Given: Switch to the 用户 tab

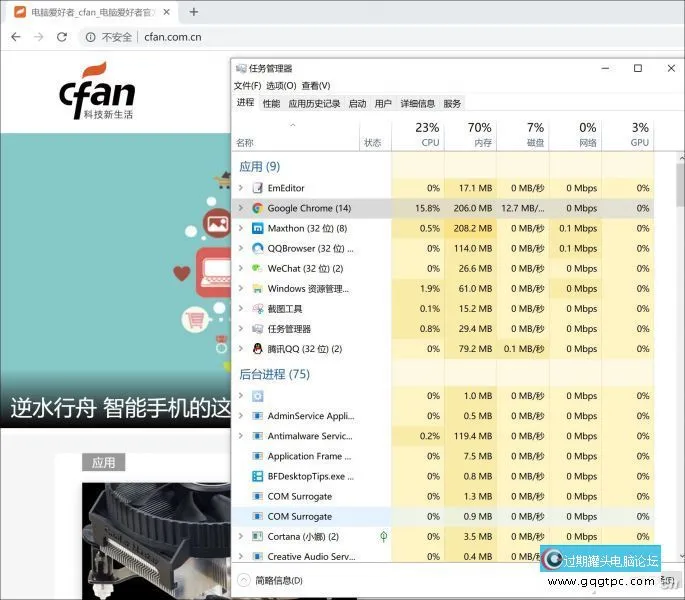Looking at the screenshot, I should coord(383,104).
